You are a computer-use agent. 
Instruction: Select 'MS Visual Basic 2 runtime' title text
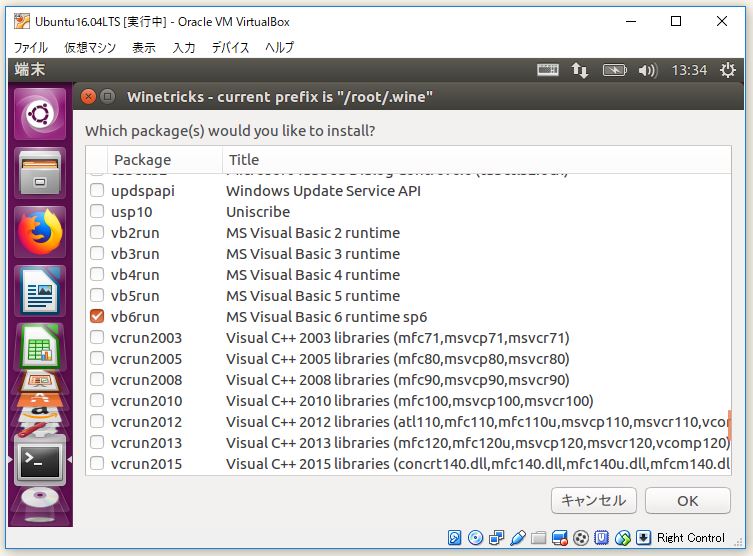click(313, 233)
